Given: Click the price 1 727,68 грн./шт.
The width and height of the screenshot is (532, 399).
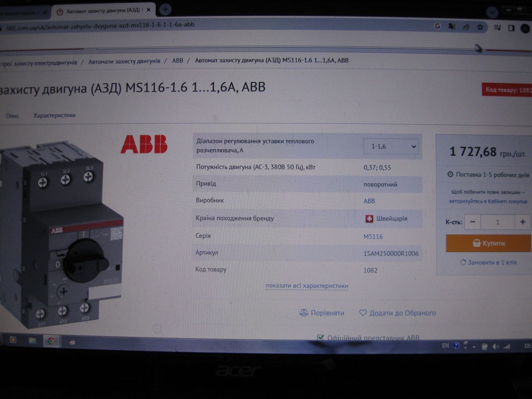Looking at the screenshot, I should click(x=488, y=152).
